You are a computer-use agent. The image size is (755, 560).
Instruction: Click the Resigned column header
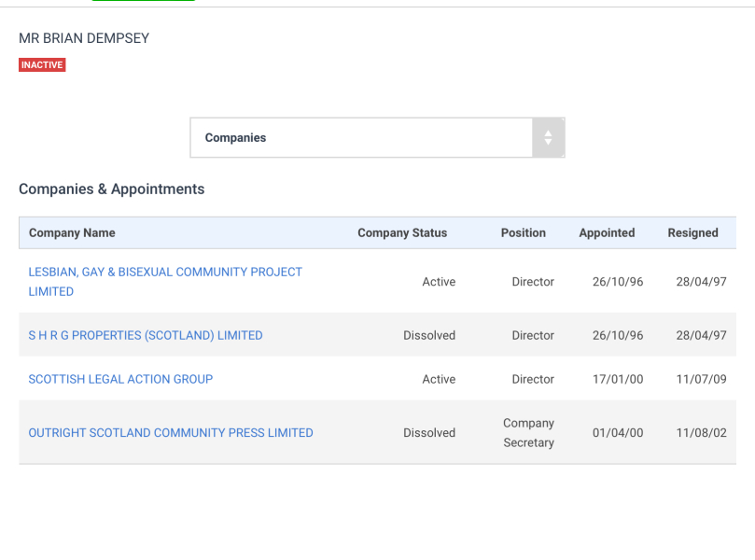(x=692, y=232)
